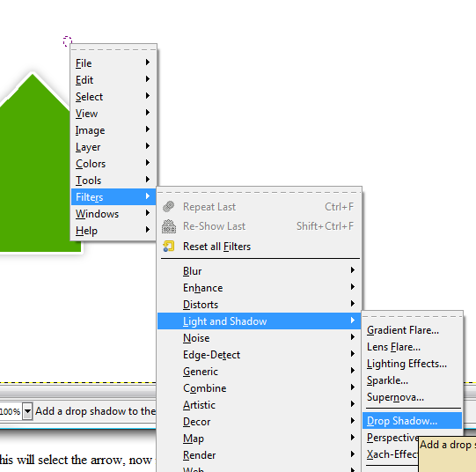This screenshot has width=476, height=472.
Task: Expand the Blur filters submenu
Action: (260, 271)
